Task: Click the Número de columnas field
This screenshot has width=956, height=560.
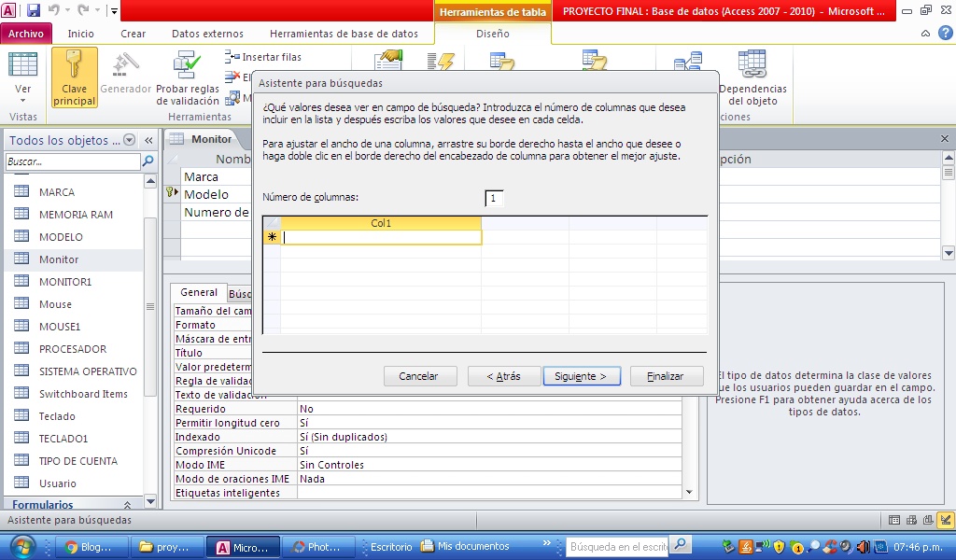Action: pyautogui.click(x=494, y=198)
